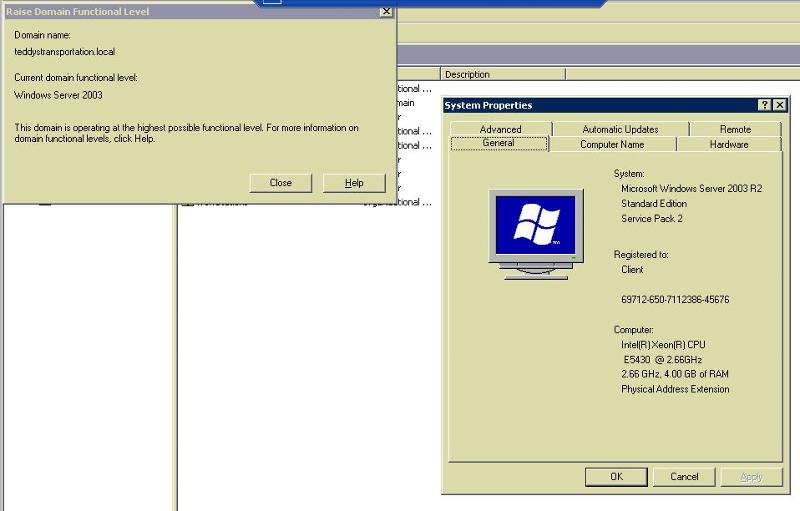Click Close in Raise Domain Functional Level dialog

(x=280, y=183)
